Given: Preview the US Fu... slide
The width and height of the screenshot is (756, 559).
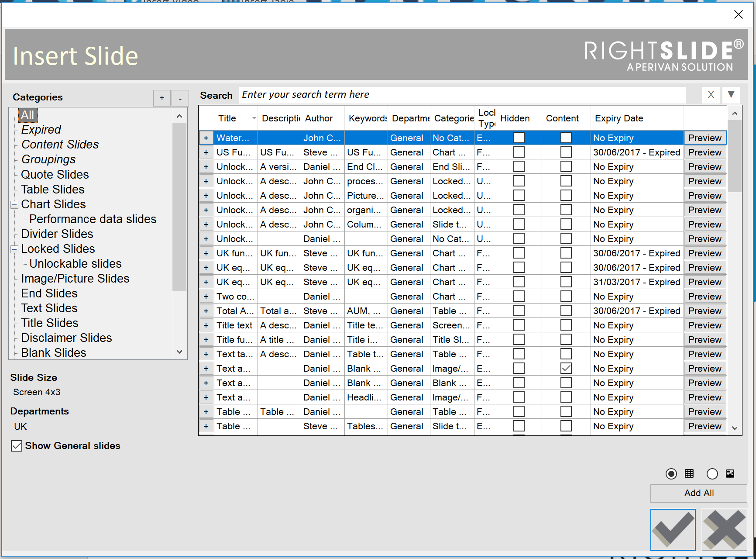Looking at the screenshot, I should click(x=705, y=152).
